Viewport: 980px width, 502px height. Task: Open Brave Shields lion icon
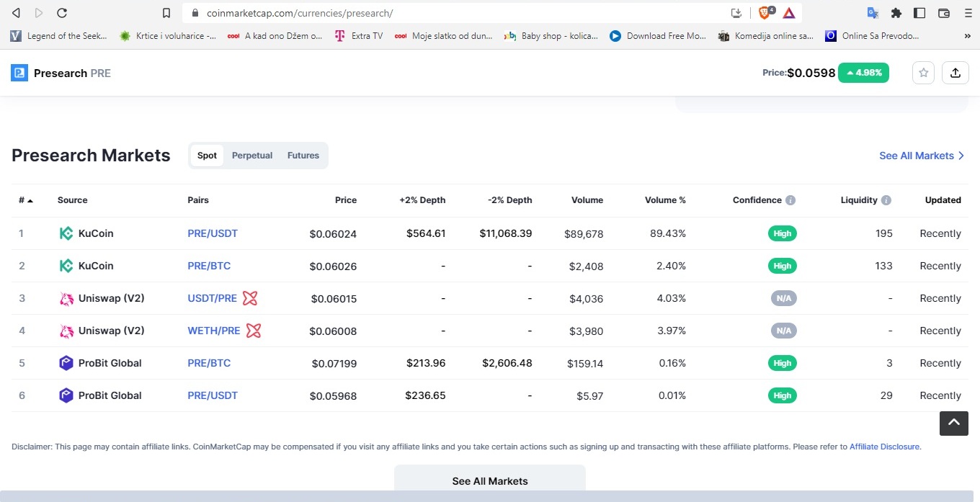coord(765,13)
